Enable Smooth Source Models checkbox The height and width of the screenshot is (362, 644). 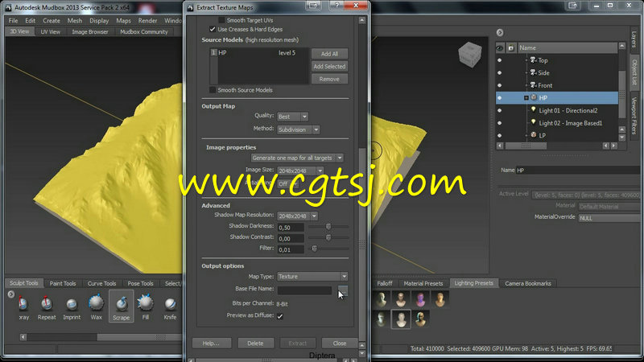point(213,90)
